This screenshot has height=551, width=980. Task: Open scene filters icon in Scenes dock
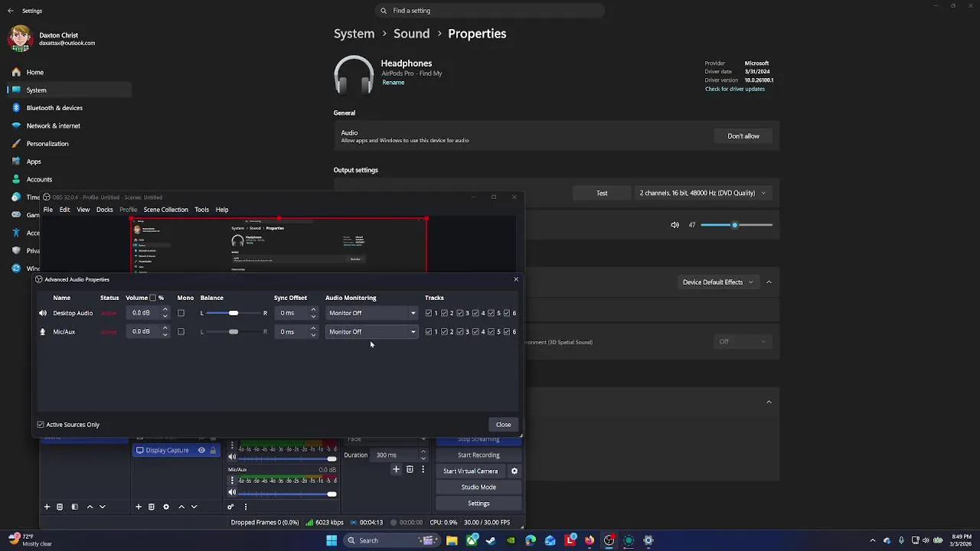74,507
